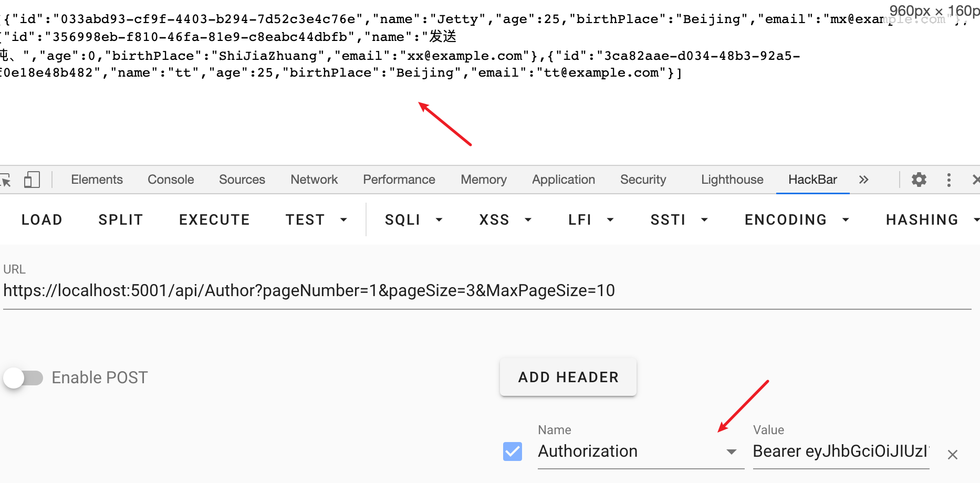The height and width of the screenshot is (483, 980).
Task: Open the SQLI dropdown menu
Action: click(x=413, y=220)
